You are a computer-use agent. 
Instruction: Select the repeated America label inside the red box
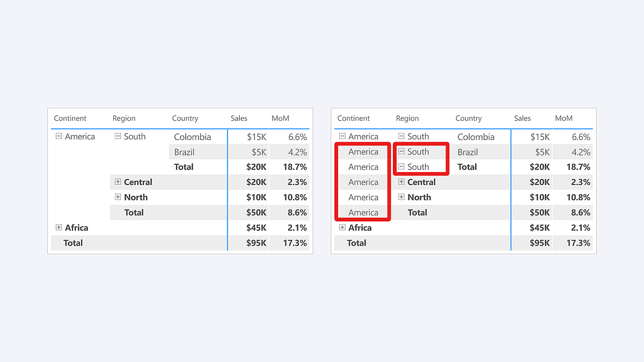tap(363, 152)
